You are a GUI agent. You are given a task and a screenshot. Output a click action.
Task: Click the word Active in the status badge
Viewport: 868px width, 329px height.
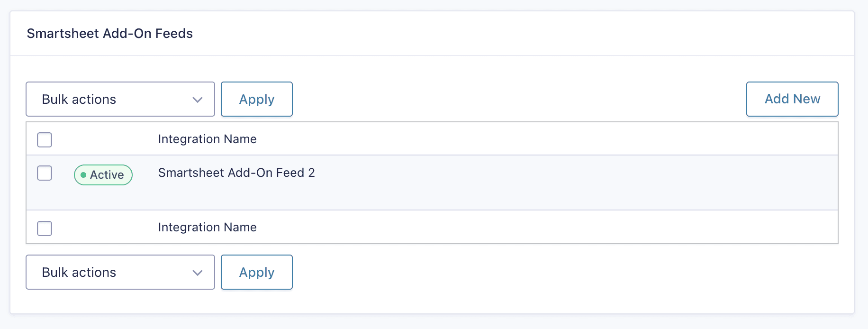(x=107, y=175)
